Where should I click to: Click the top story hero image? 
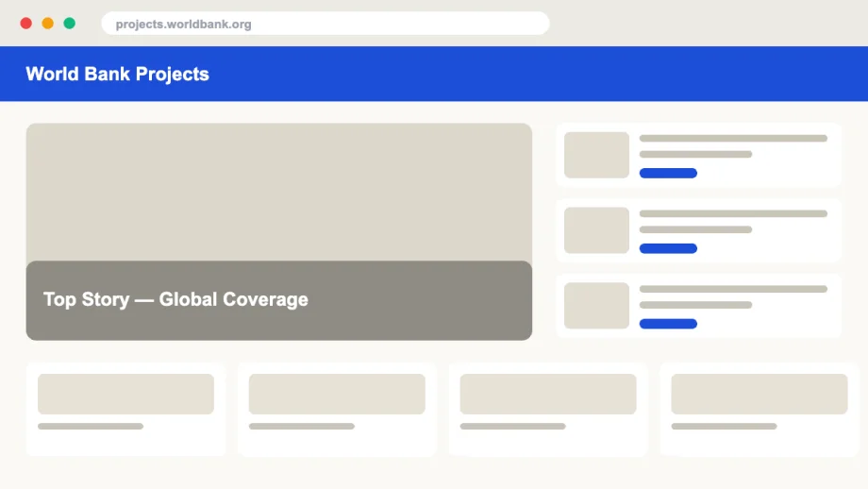point(279,193)
